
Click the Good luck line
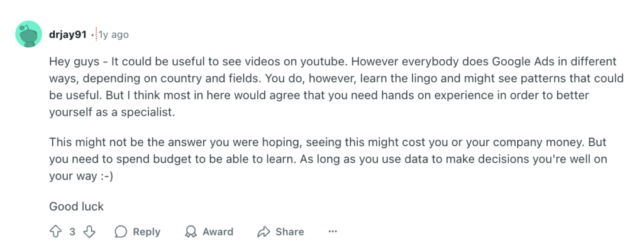(76, 207)
